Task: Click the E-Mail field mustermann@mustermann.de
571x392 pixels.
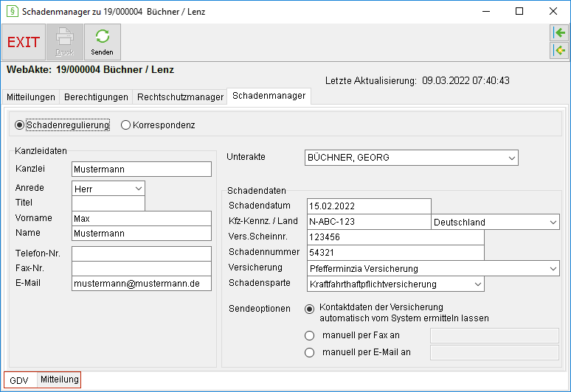Action: tap(142, 284)
